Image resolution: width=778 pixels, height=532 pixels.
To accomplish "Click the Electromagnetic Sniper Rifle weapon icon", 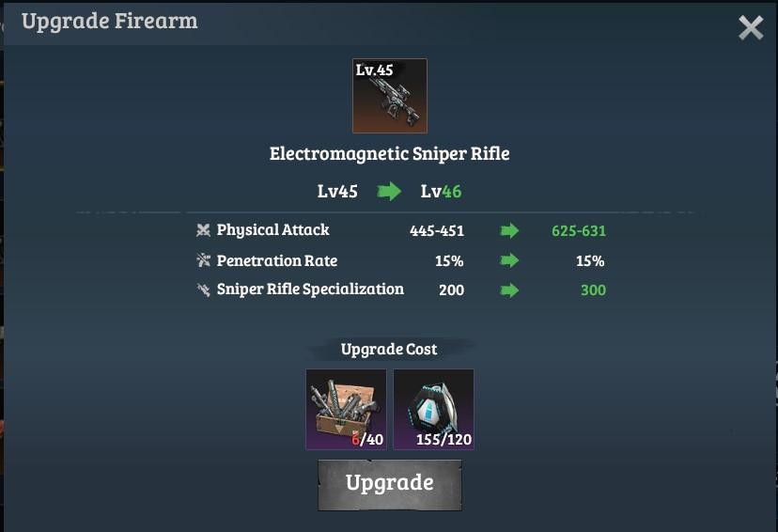I will 390,96.
